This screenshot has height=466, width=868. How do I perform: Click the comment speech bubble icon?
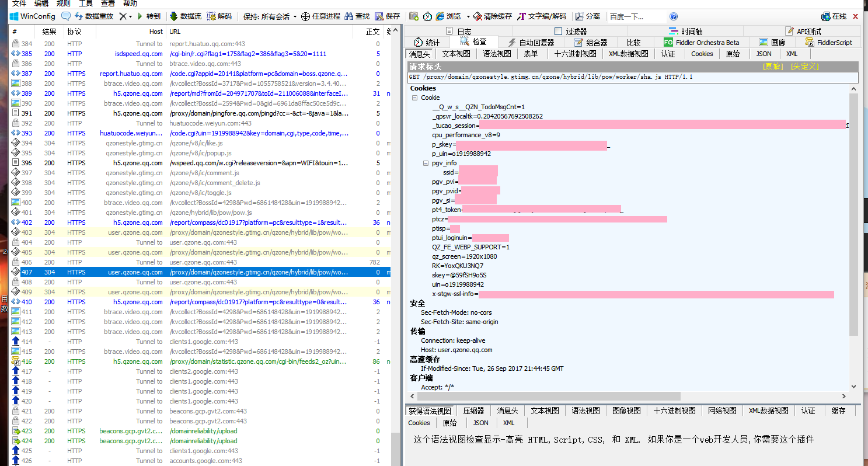[x=66, y=16]
